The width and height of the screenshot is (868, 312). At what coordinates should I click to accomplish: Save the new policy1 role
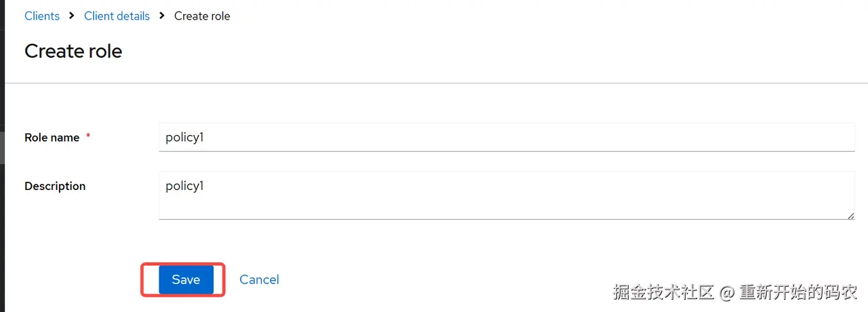186,279
